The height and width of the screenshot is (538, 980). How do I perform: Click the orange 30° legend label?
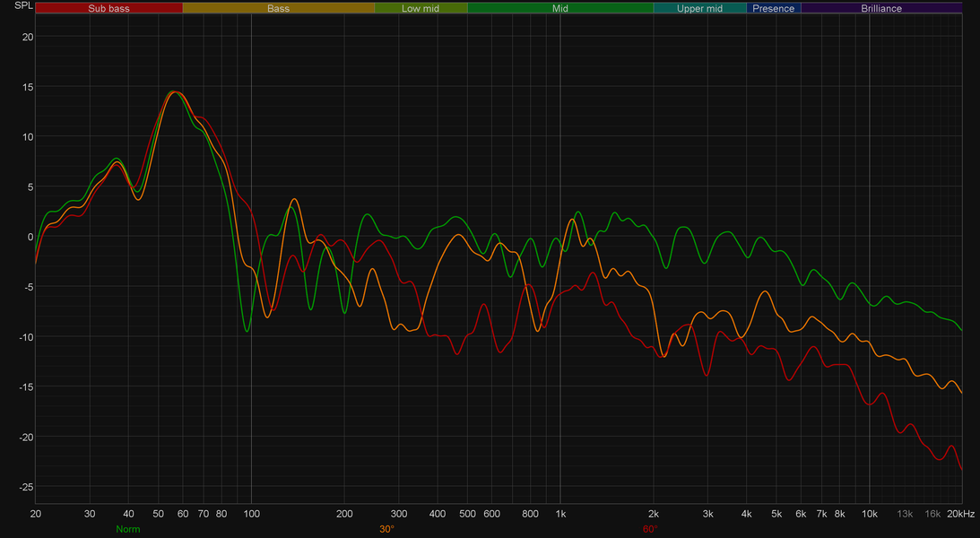coord(386,529)
